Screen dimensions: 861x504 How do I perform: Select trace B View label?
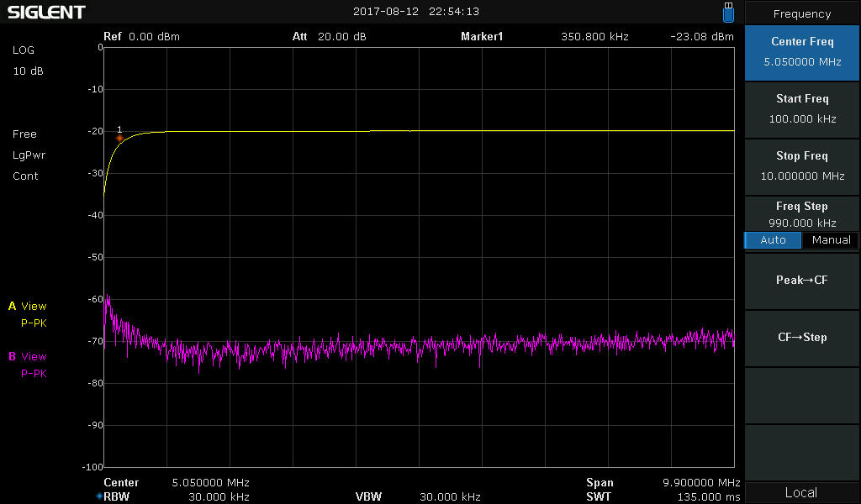pyautogui.click(x=28, y=356)
